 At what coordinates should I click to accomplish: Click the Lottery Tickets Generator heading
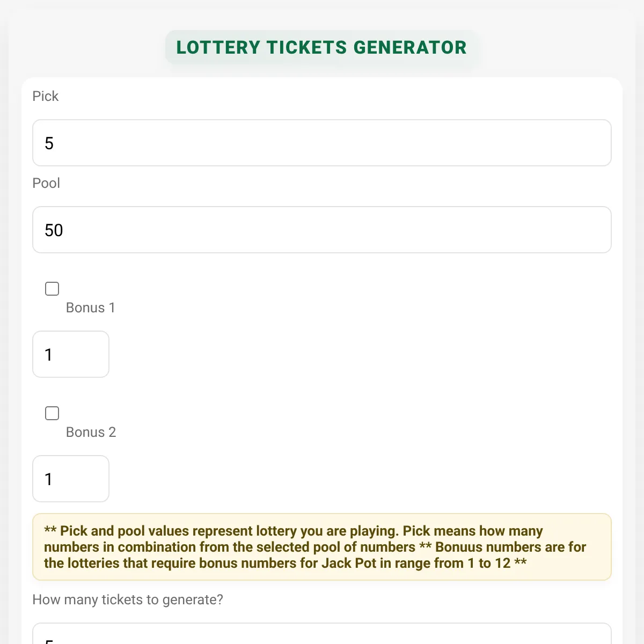pyautogui.click(x=321, y=47)
